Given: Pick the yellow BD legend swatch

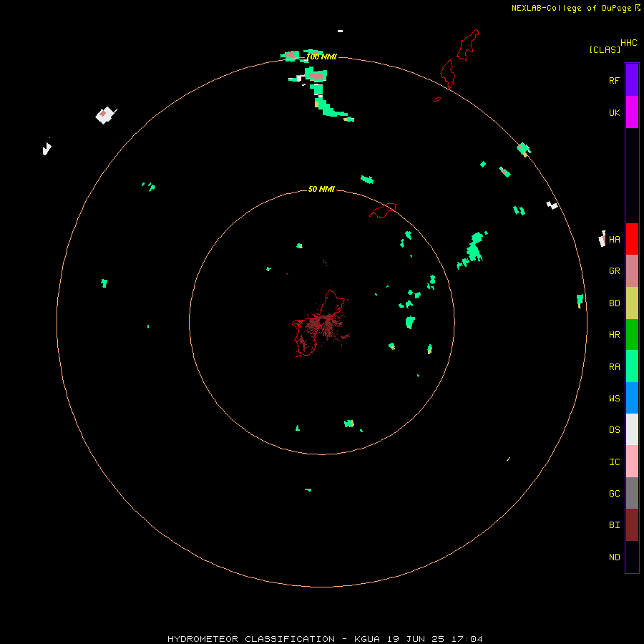Looking at the screenshot, I should tap(632, 303).
